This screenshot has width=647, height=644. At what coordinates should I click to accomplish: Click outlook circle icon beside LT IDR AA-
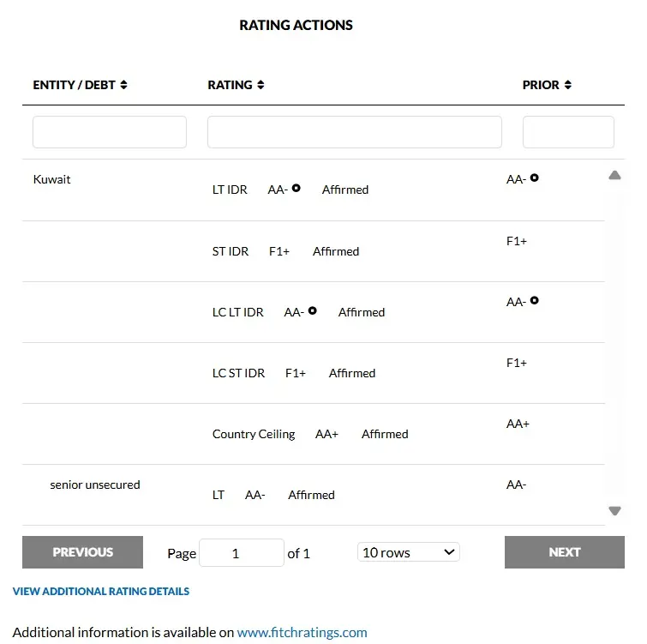tap(296, 188)
